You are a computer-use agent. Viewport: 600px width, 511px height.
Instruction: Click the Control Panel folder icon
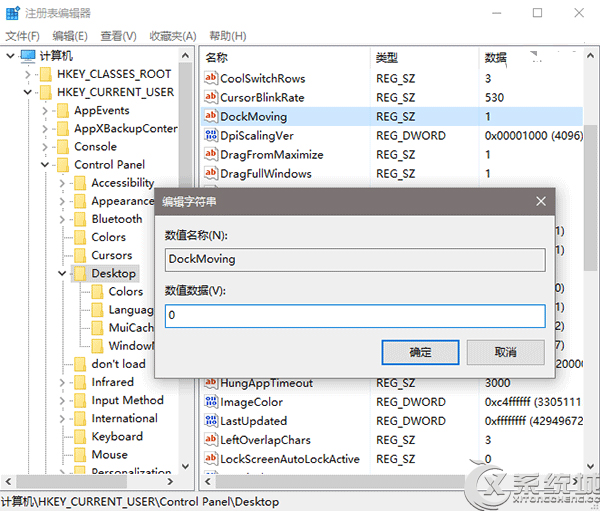pos(63,165)
